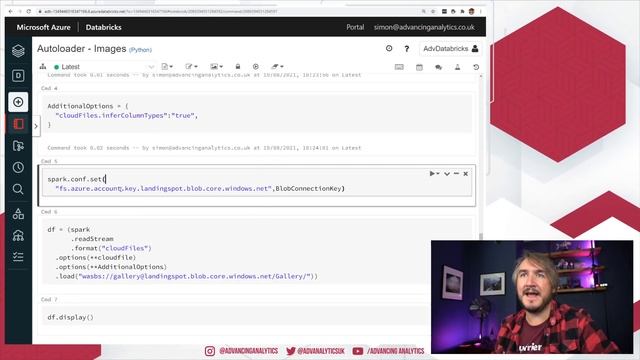The image size is (640, 360).
Task: Open the Clear eraser dropdown
Action: (277, 67)
